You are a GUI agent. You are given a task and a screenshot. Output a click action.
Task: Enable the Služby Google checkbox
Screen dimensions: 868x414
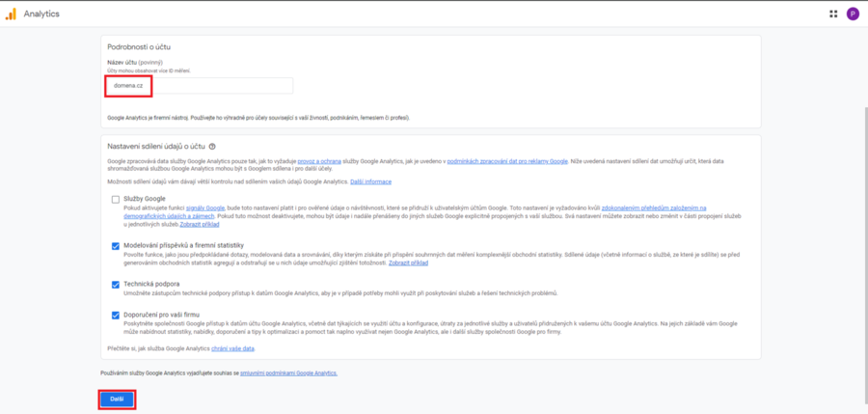116,200
